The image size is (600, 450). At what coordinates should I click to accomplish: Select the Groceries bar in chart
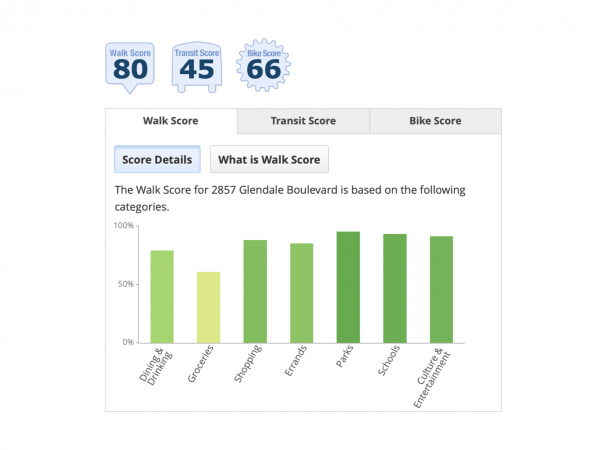coord(208,307)
